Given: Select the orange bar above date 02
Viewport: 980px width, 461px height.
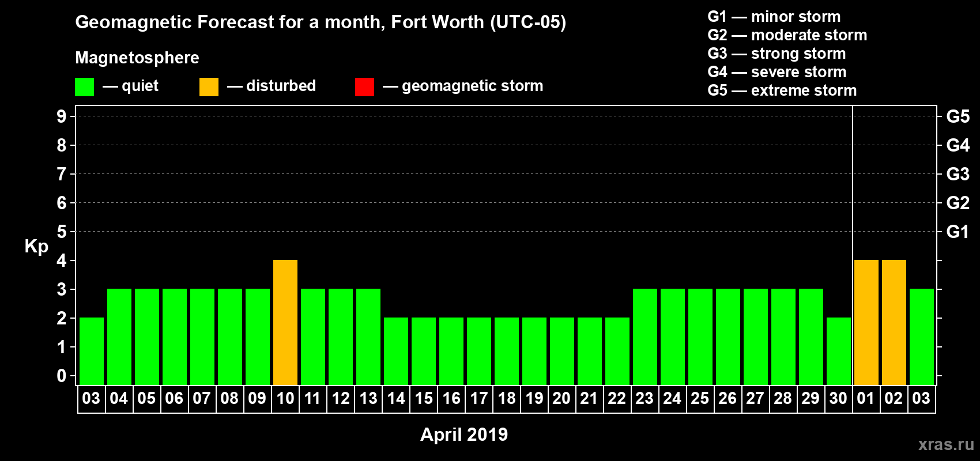Looking at the screenshot, I should (x=894, y=322).
